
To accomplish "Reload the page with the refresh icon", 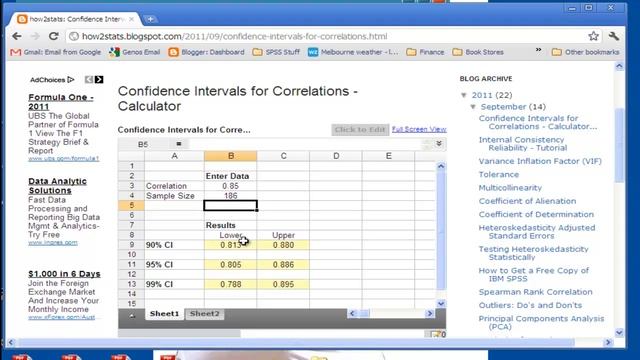I will 53,36.
